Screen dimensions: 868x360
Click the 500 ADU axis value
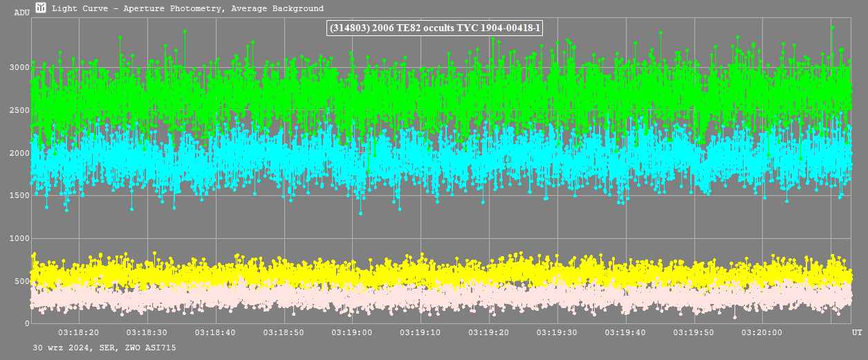click(21, 281)
